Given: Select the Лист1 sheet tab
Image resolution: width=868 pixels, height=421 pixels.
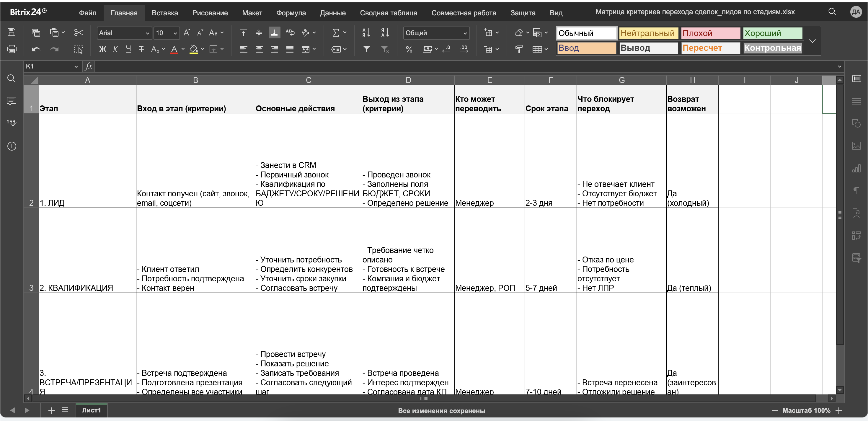Looking at the screenshot, I should 91,410.
